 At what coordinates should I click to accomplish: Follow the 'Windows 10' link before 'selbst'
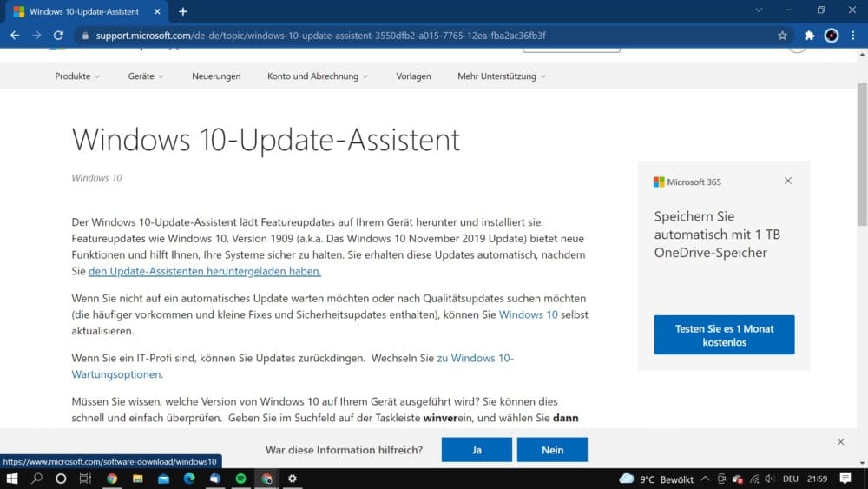pyautogui.click(x=528, y=314)
